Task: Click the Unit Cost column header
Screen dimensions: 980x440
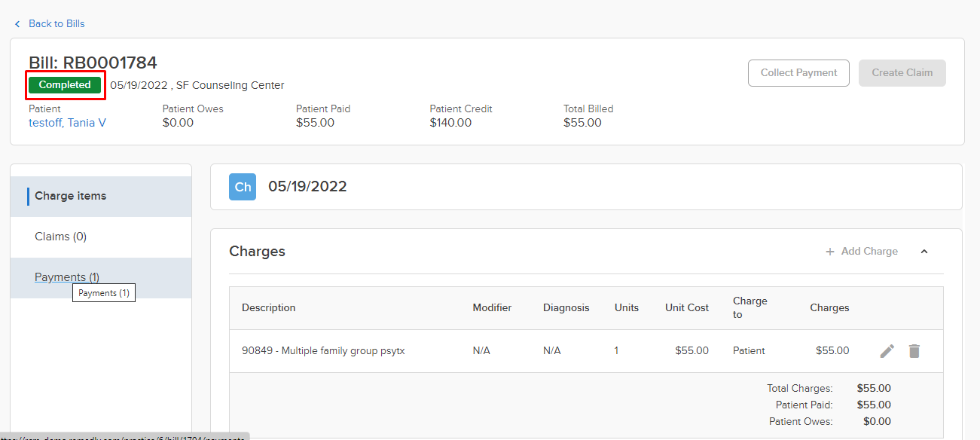Action: (687, 307)
